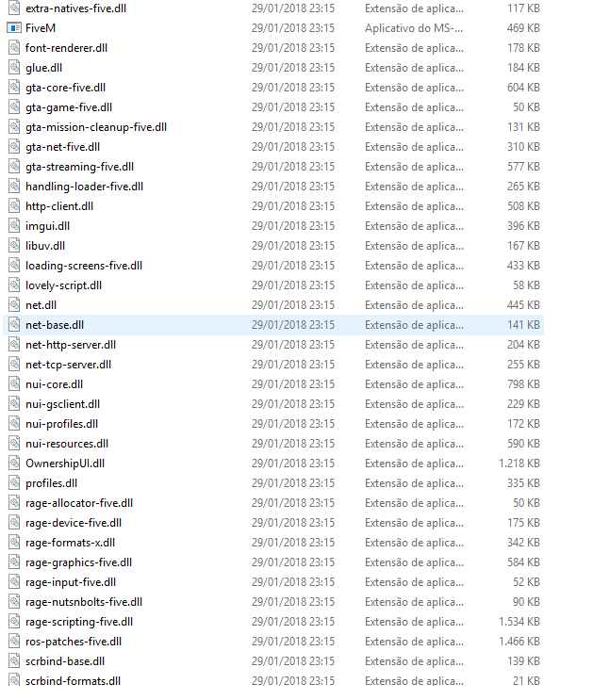
Task: Select the FiveM application name
Action: click(41, 28)
